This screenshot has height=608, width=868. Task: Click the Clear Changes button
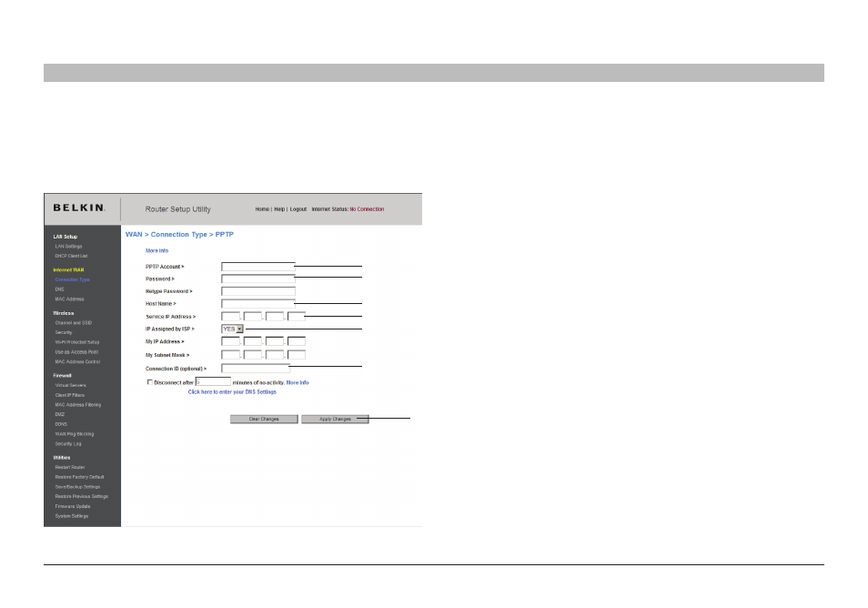(264, 420)
